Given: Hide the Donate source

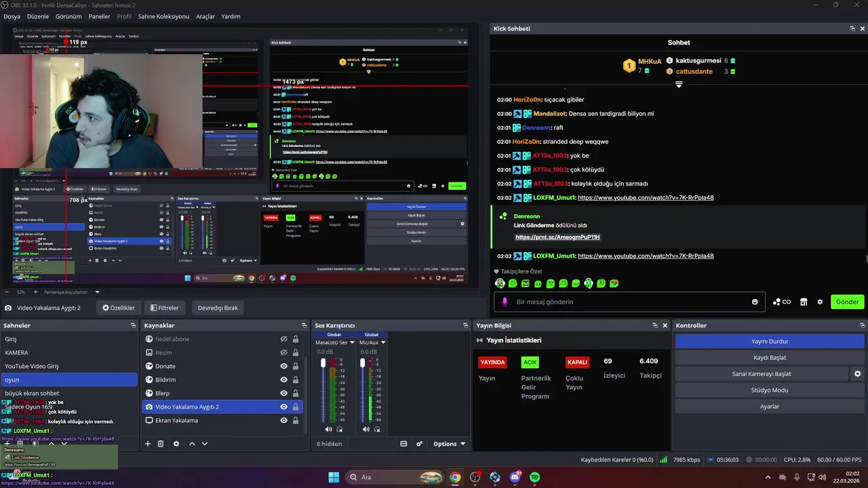Looking at the screenshot, I should [284, 366].
